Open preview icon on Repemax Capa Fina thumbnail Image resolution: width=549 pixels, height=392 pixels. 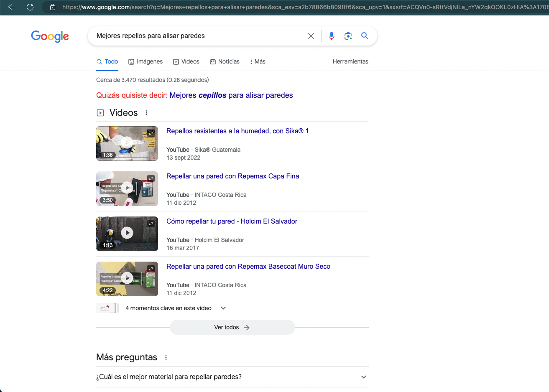(151, 178)
